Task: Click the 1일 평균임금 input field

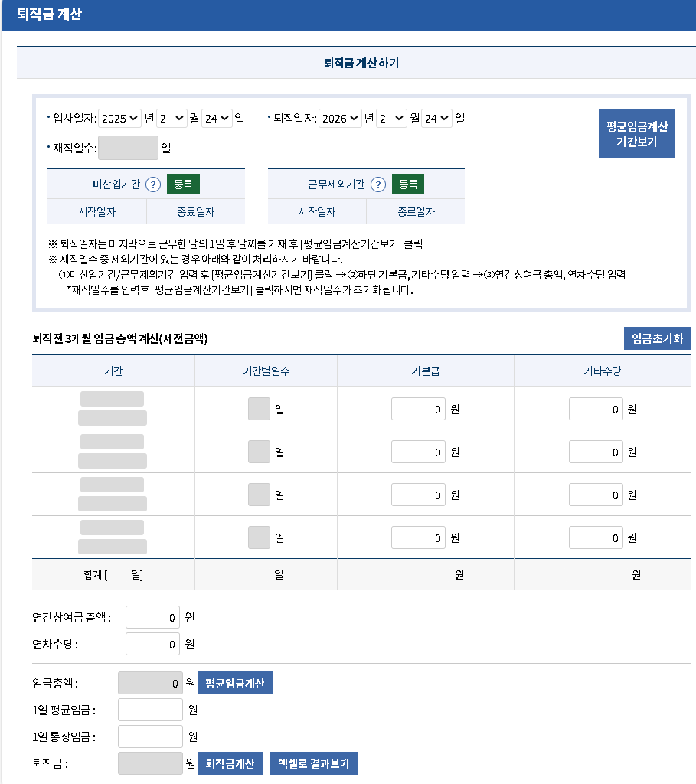Action: pos(150,709)
